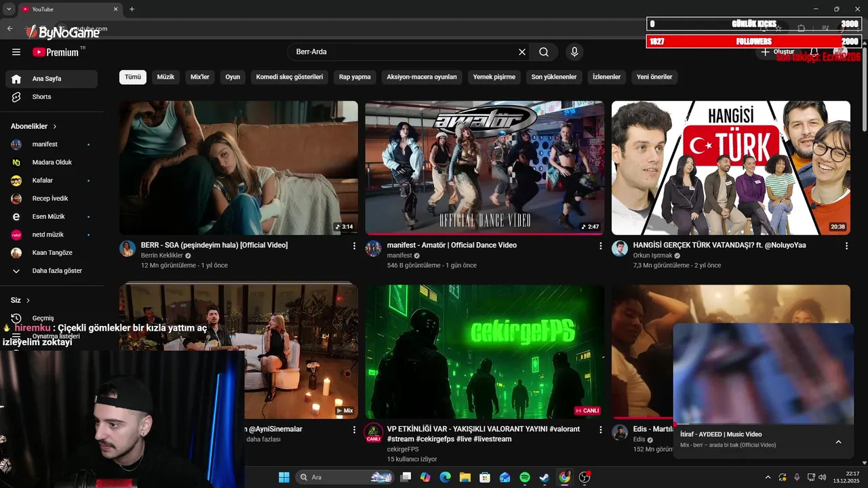Open Microsoft Store from the taskbar

click(x=485, y=477)
